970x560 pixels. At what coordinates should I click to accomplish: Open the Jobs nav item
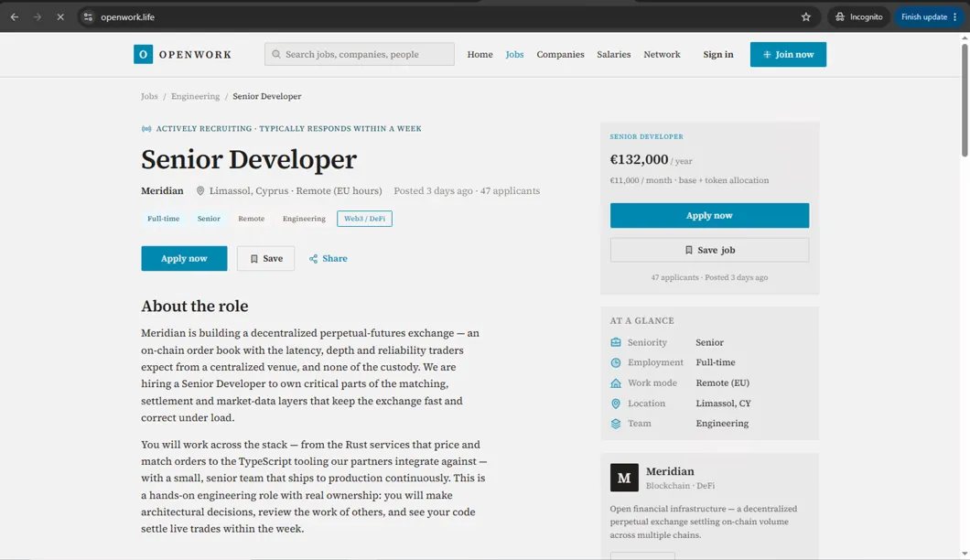pyautogui.click(x=514, y=55)
